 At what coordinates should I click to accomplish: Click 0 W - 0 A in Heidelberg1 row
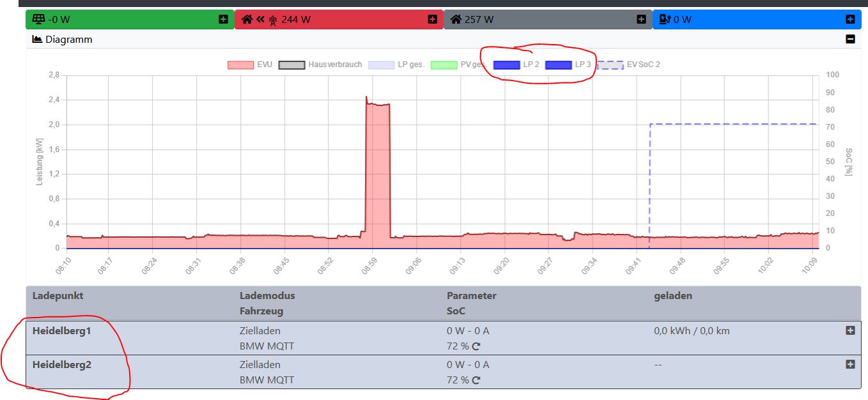[x=468, y=330]
